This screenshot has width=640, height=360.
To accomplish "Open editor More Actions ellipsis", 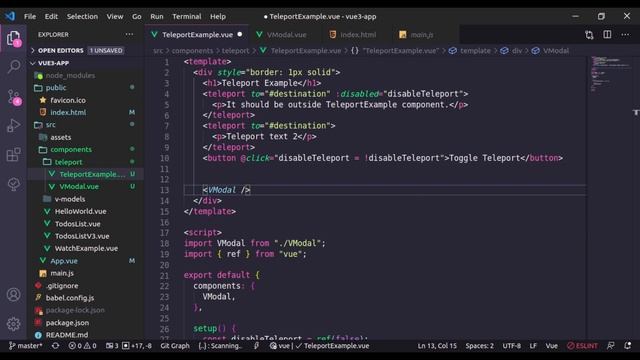I will (x=625, y=35).
